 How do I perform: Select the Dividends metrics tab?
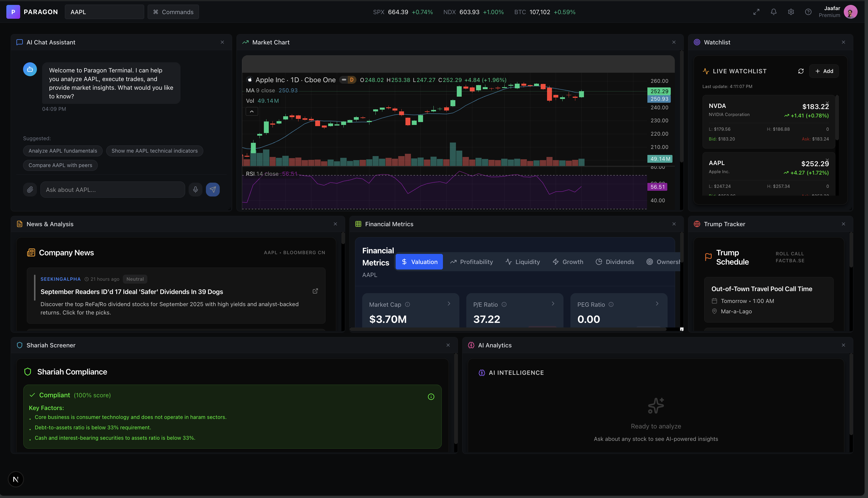click(615, 262)
